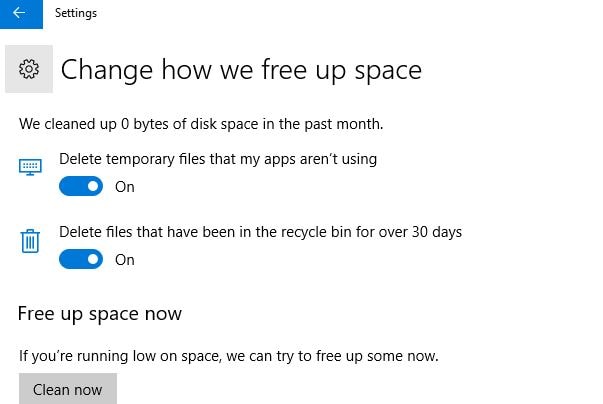Click the white knob on temporary files switch

(x=93, y=186)
